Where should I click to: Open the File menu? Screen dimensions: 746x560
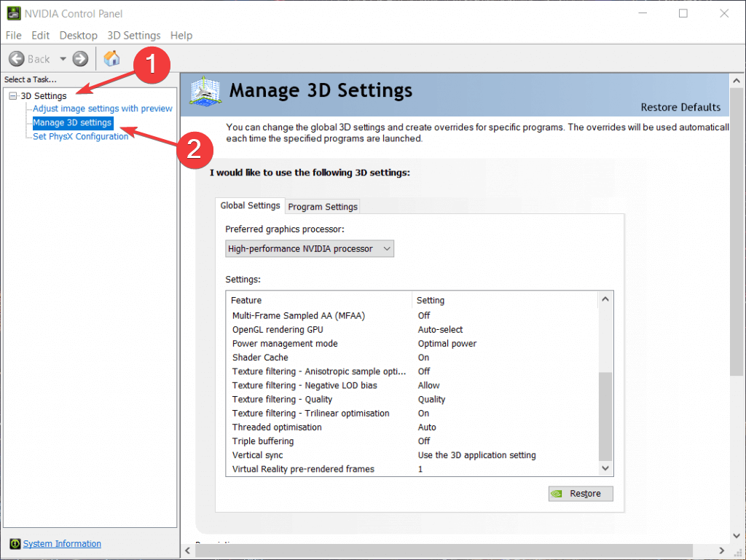pos(13,36)
